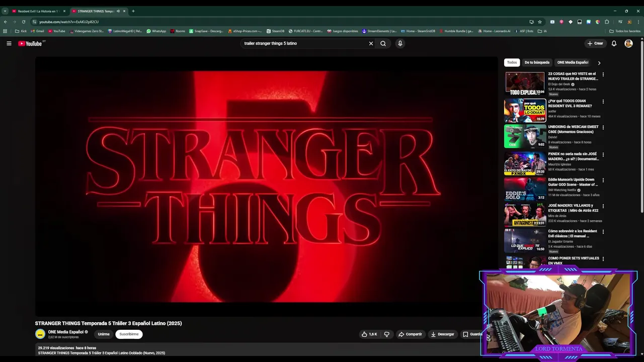This screenshot has height=362, width=644.
Task: View site information icon in address bar
Action: pyautogui.click(x=34, y=22)
